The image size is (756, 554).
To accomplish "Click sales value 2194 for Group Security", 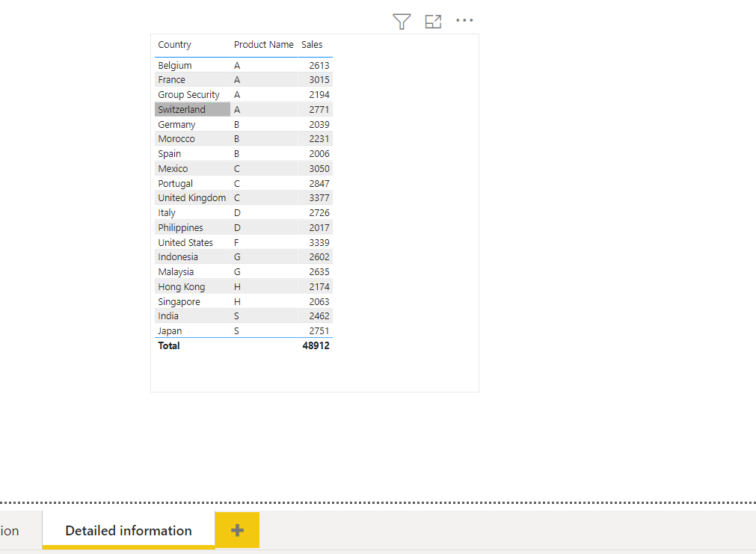I will click(x=319, y=94).
